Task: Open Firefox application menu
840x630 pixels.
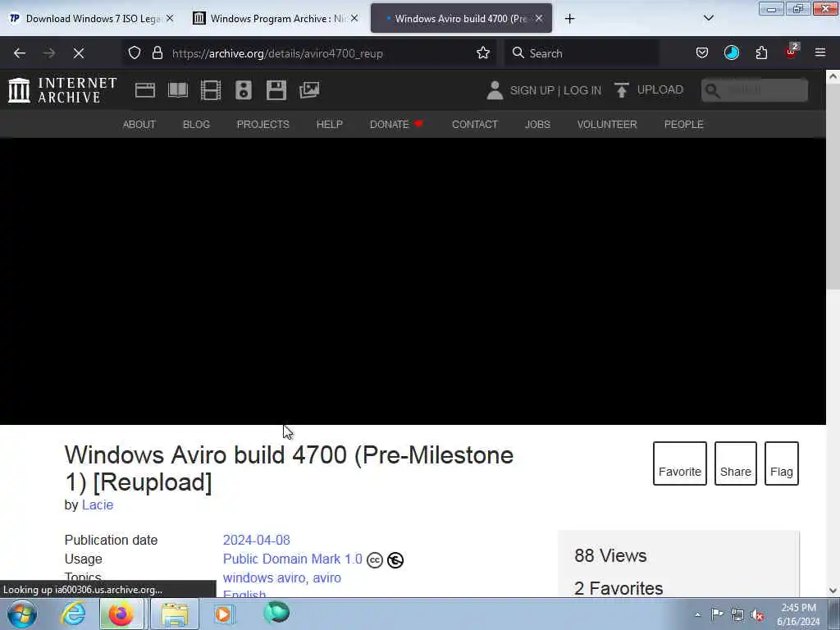Action: click(x=819, y=53)
